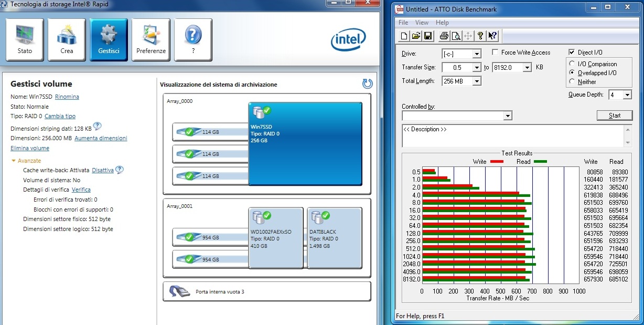Screen dimensions: 644x325
Task: Open Controlled by dropdown
Action: point(508,116)
